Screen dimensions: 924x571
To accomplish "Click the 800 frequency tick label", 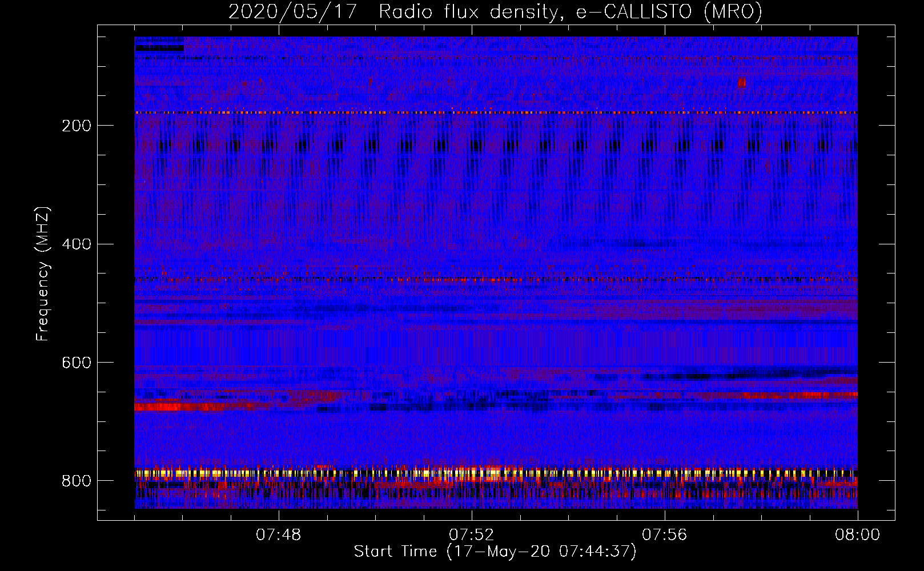I will click(x=77, y=481).
